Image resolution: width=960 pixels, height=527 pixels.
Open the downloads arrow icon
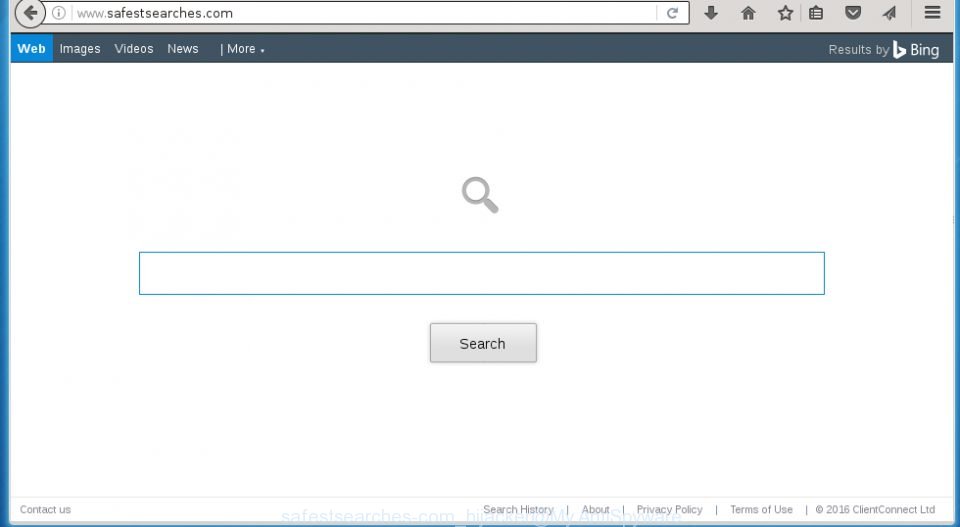(x=711, y=12)
